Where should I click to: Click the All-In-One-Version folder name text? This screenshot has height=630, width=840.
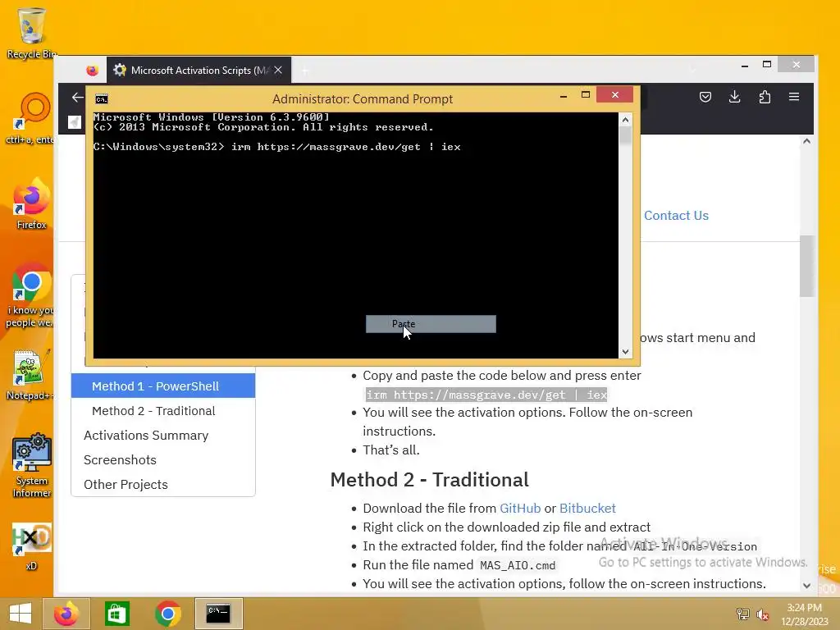pos(696,546)
